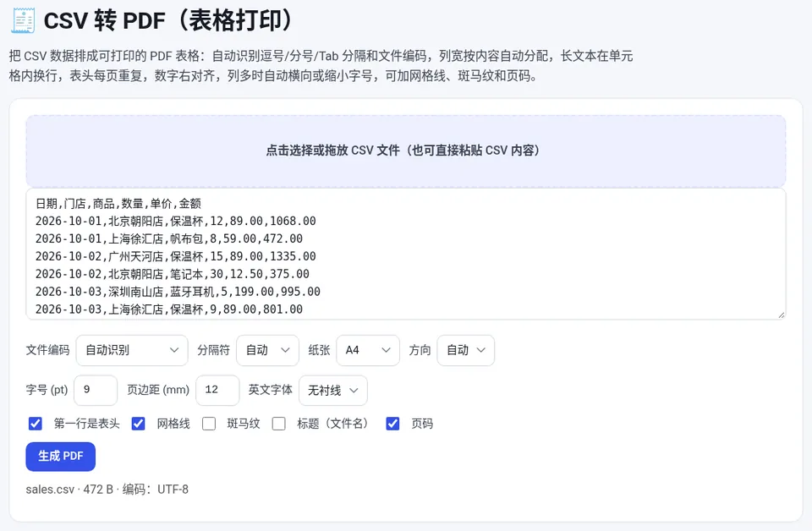The image size is (812, 531).
Task: Click the 英文字体 label
Action: pyautogui.click(x=271, y=390)
